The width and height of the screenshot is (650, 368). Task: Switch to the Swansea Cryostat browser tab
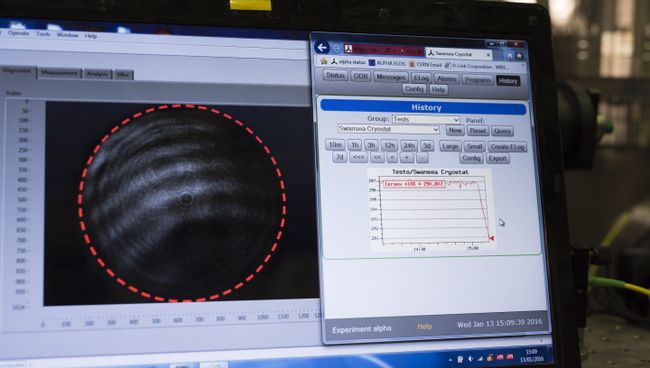pyautogui.click(x=458, y=54)
